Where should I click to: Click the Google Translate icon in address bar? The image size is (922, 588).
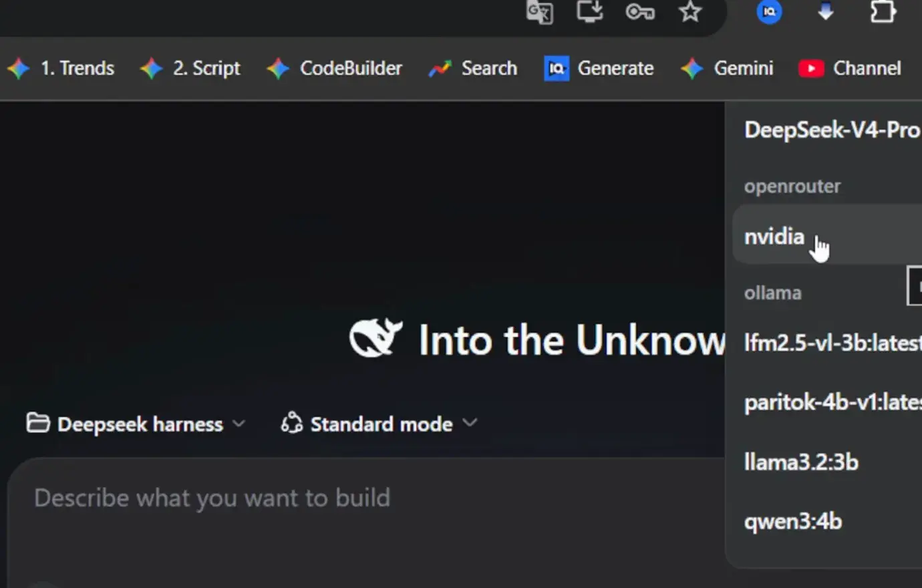540,12
